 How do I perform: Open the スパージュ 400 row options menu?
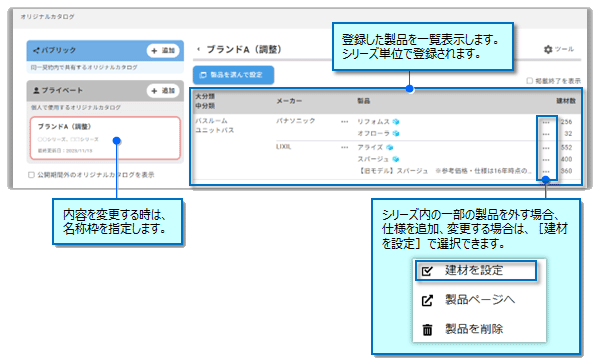tap(546, 160)
